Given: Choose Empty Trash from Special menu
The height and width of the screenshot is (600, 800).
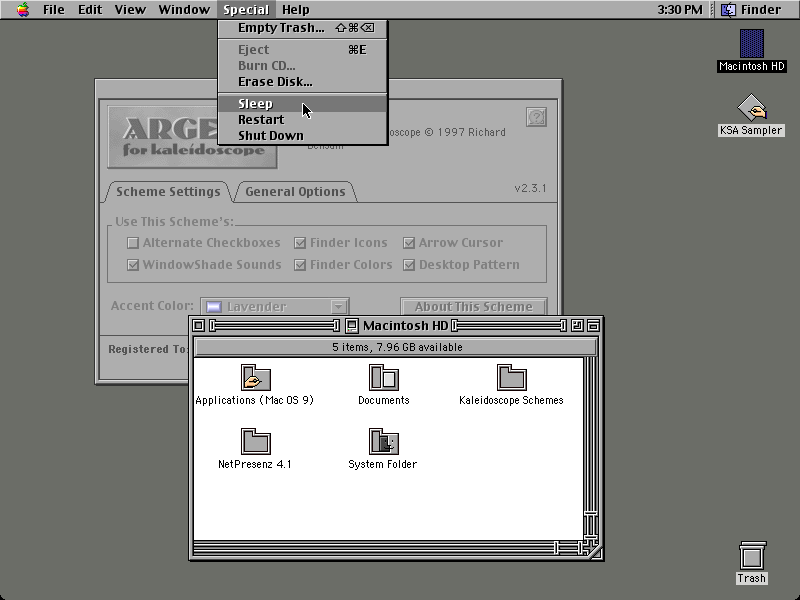Looking at the screenshot, I should click(303, 28).
